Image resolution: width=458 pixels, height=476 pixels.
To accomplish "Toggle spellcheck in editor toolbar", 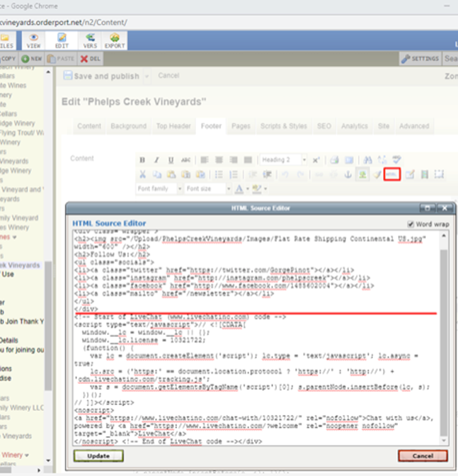I will pos(396,160).
